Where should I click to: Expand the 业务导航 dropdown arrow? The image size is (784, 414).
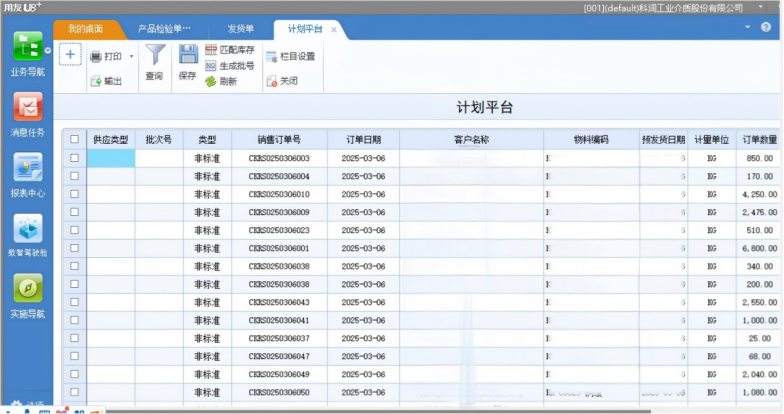pos(48,50)
